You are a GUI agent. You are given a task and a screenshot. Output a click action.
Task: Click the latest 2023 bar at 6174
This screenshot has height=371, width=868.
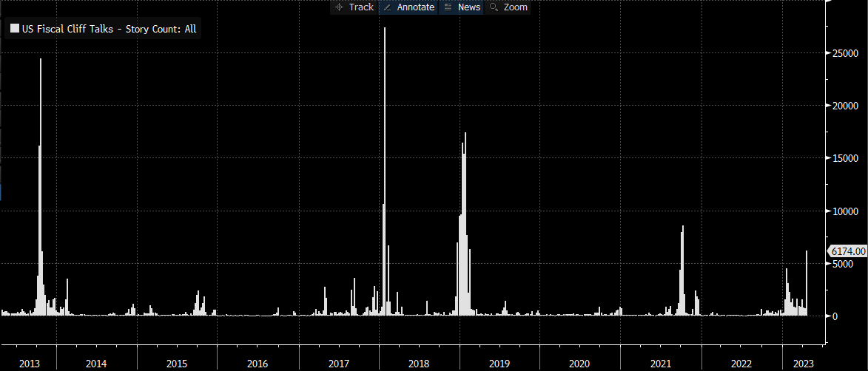click(807, 283)
